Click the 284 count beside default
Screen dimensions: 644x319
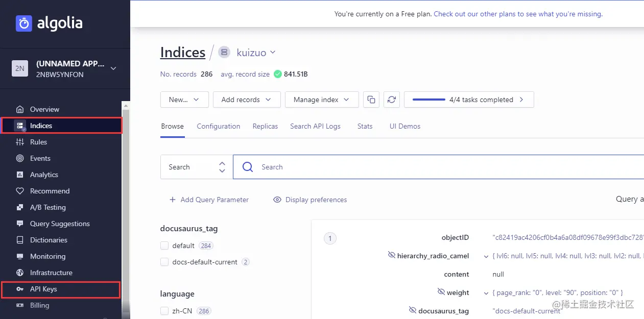[206, 246]
